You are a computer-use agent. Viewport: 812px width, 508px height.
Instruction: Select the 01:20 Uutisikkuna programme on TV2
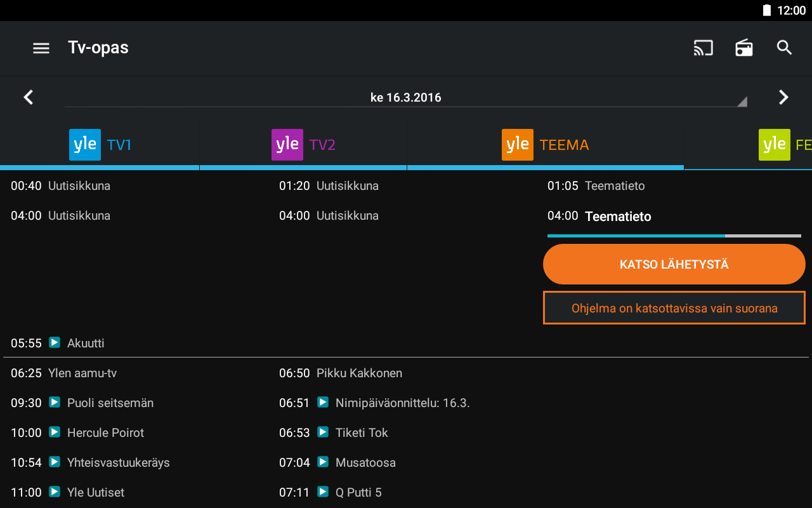coord(329,186)
